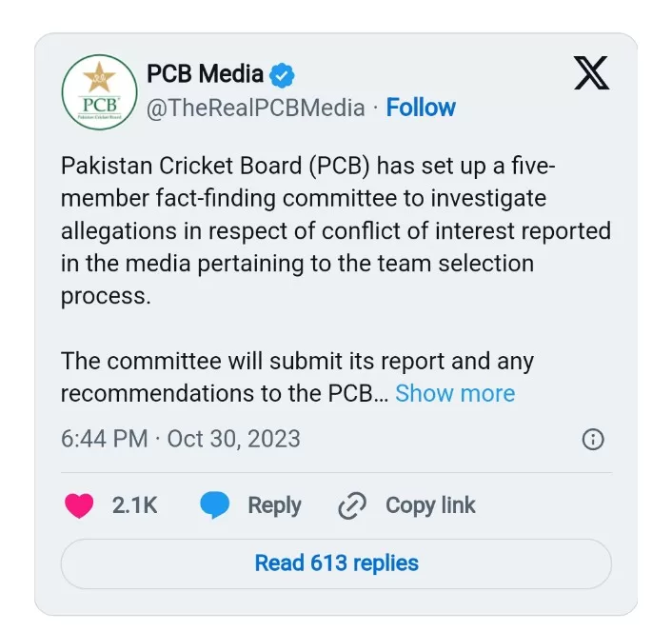The image size is (672, 632).
Task: Click the PCB Media profile avatar
Action: tap(98, 92)
